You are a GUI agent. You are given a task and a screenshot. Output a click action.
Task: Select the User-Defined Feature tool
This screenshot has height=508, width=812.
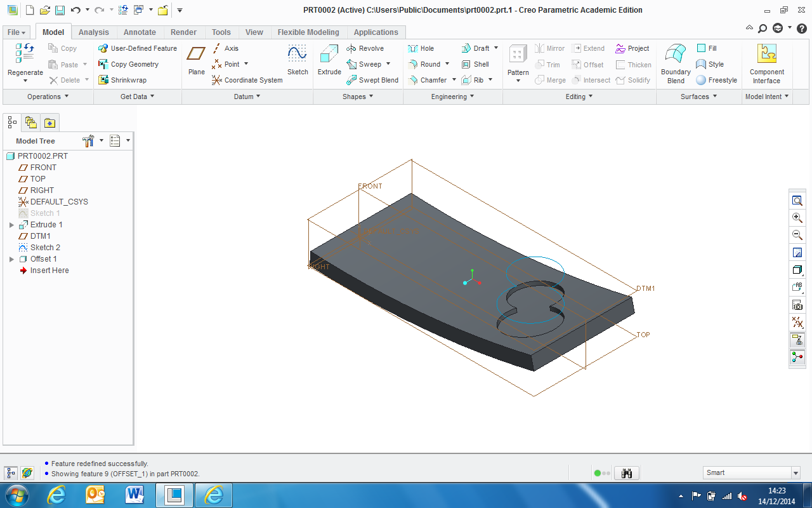point(138,48)
